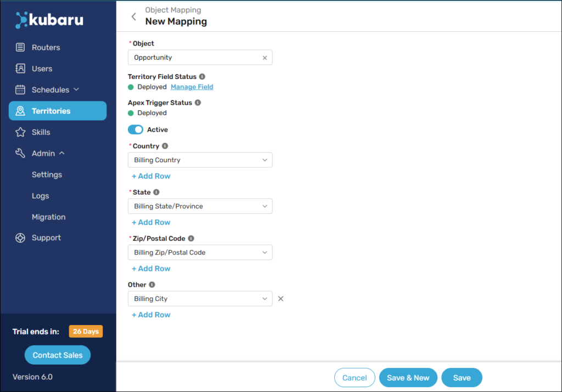Viewport: 562px width, 392px height.
Task: Click the Manage Field link
Action: [192, 87]
